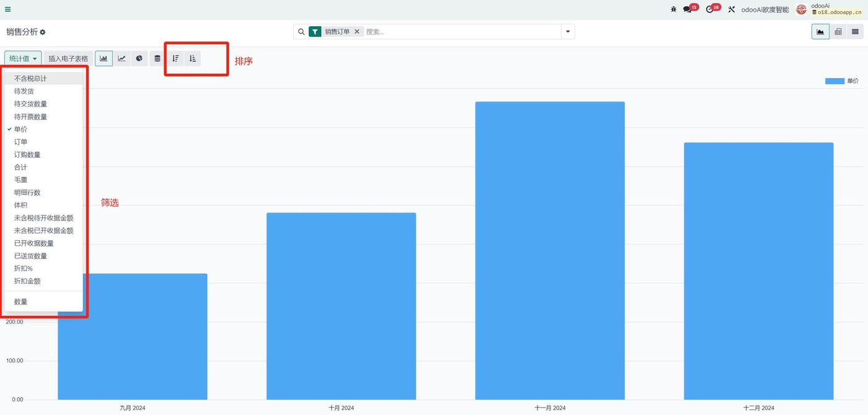Enable the 订购数量 measure

[27, 155]
